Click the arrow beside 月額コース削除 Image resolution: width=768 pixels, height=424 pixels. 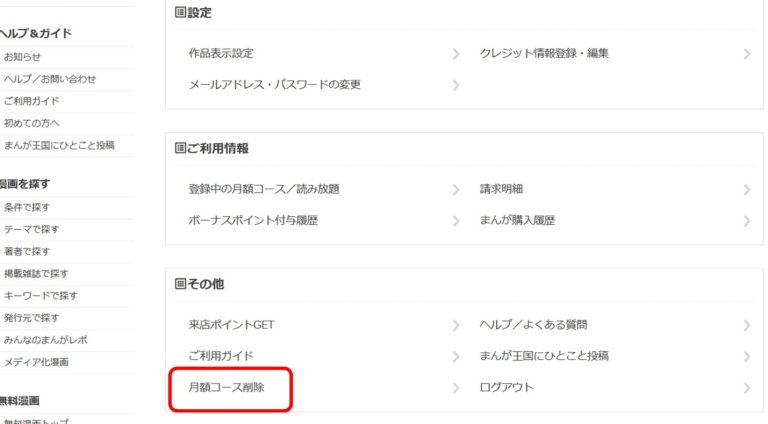pyautogui.click(x=456, y=388)
